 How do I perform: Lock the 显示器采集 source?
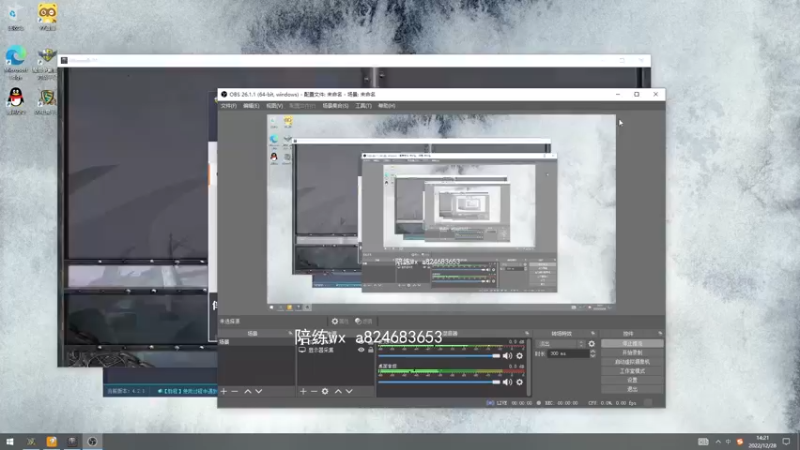371,350
